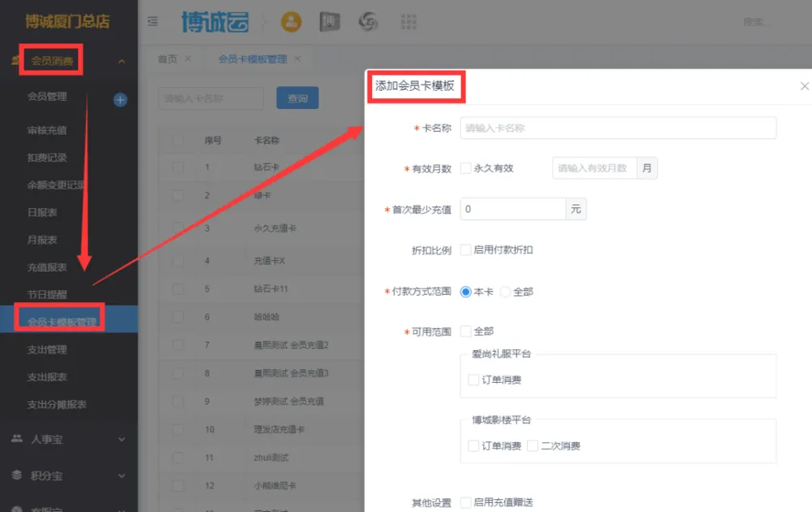Check the 永久有效 checkbox

pyautogui.click(x=466, y=168)
